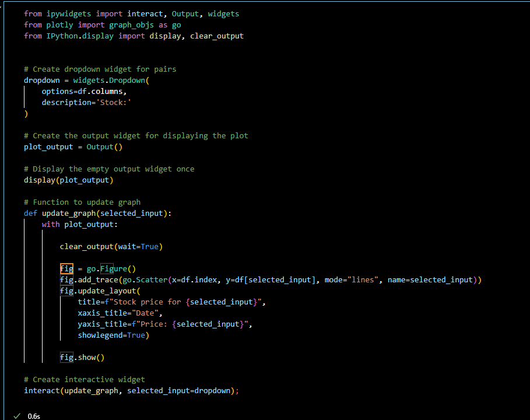Click the 'display(plot_output)' statement
530x420 pixels.
coord(69,180)
